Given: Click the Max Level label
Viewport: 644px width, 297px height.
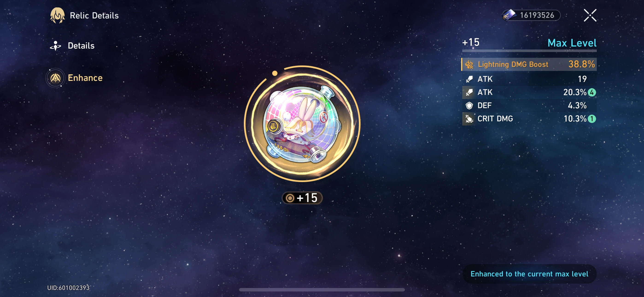Looking at the screenshot, I should tap(572, 43).
